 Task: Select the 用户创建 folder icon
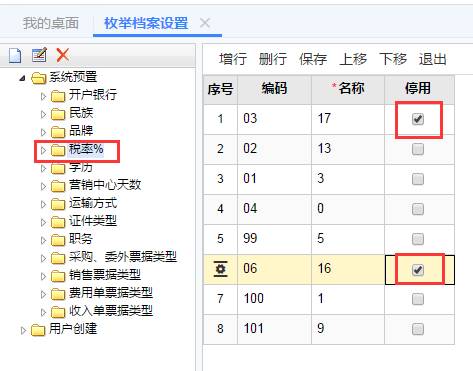pyautogui.click(x=38, y=330)
